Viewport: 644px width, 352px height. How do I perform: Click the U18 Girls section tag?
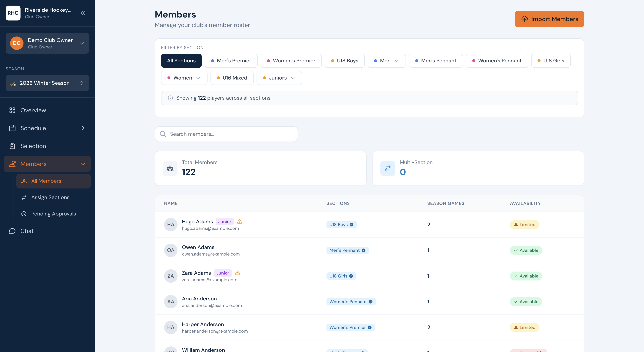point(341,276)
